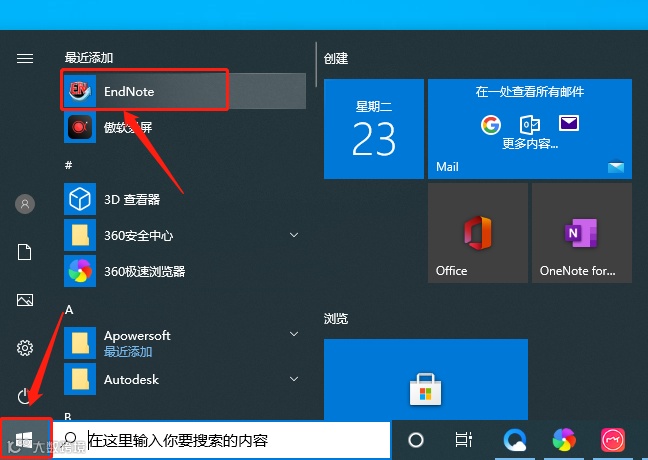Screen dimensions: 648x460
Task: Open the Apowersoft folder entry
Action: coord(185,343)
